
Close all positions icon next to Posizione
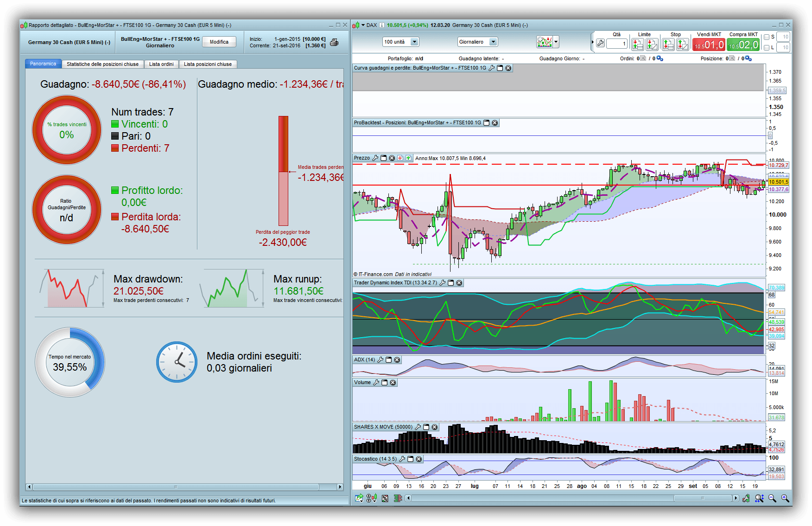click(732, 58)
